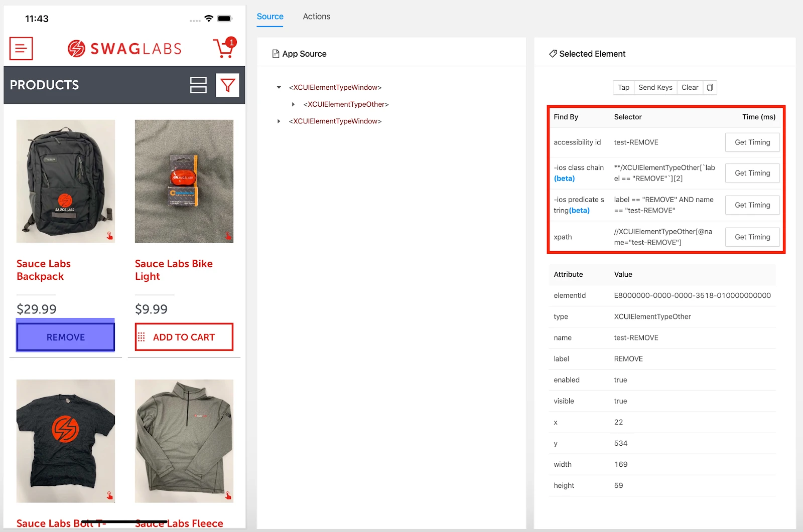Select the backpack product image

[66, 181]
